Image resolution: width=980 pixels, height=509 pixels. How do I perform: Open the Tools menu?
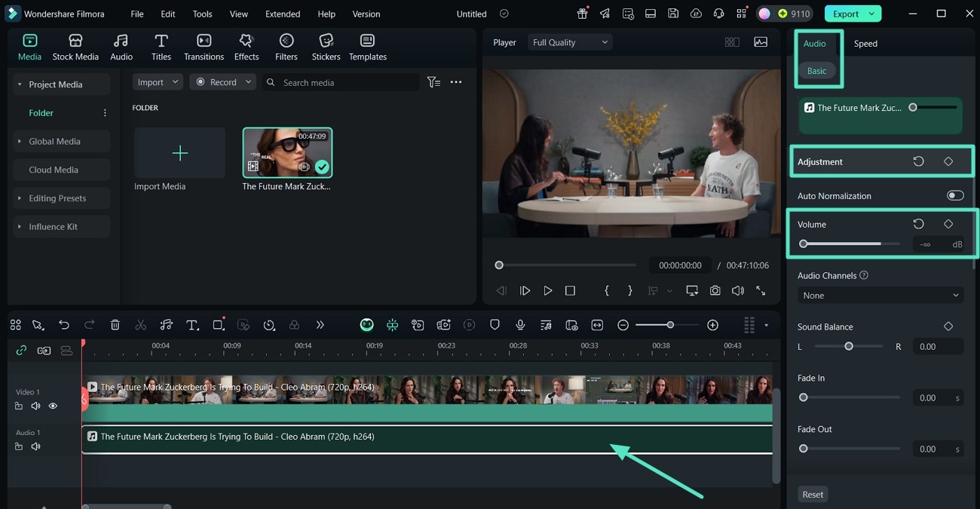tap(202, 14)
